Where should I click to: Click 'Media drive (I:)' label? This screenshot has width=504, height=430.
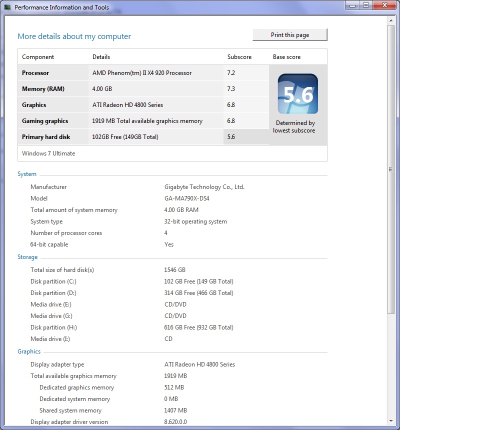click(50, 339)
